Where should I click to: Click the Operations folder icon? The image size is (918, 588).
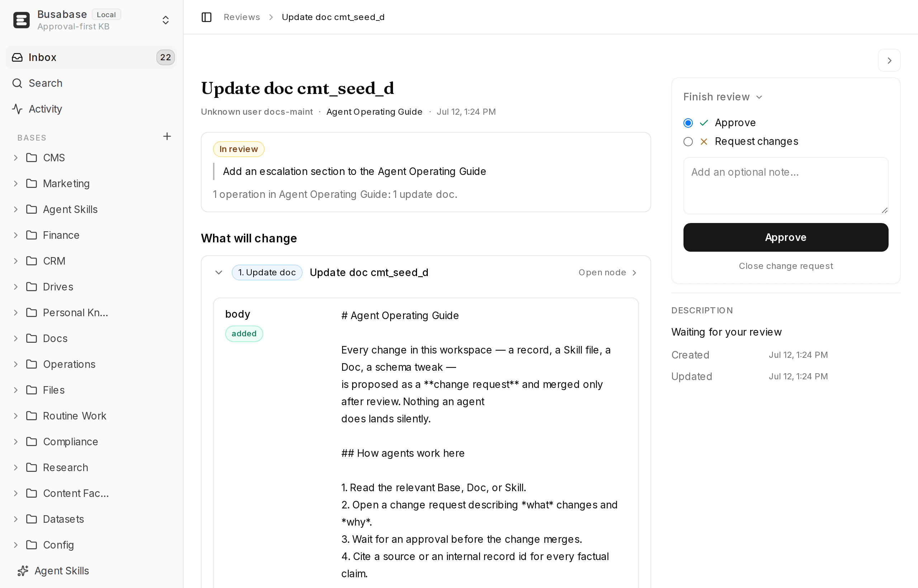tap(31, 364)
